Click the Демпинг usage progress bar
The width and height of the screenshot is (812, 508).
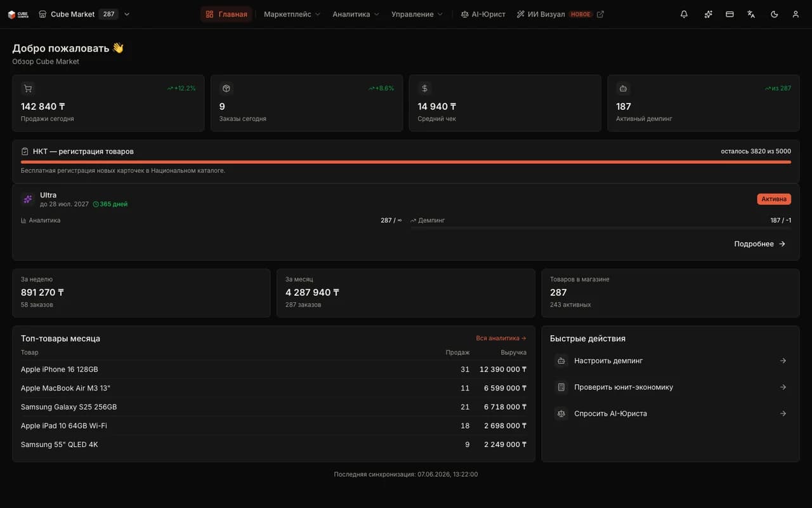601,227
